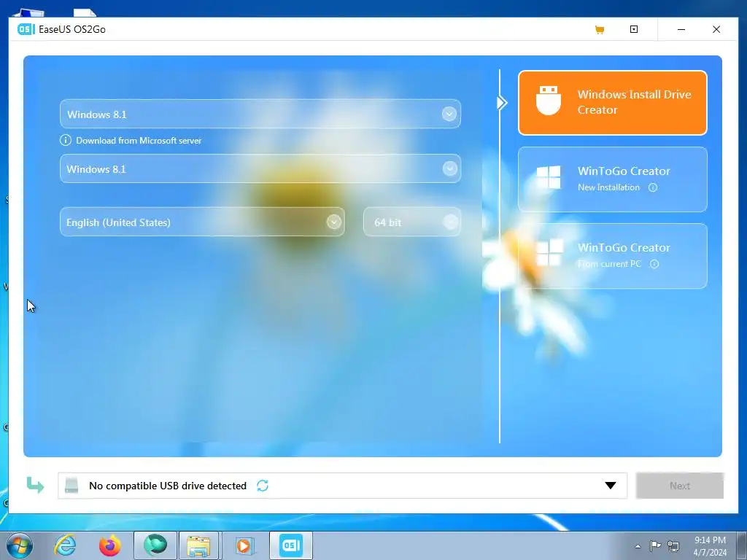Image resolution: width=747 pixels, height=560 pixels.
Task: Click the drive icon beside No compatible USB
Action: click(71, 485)
